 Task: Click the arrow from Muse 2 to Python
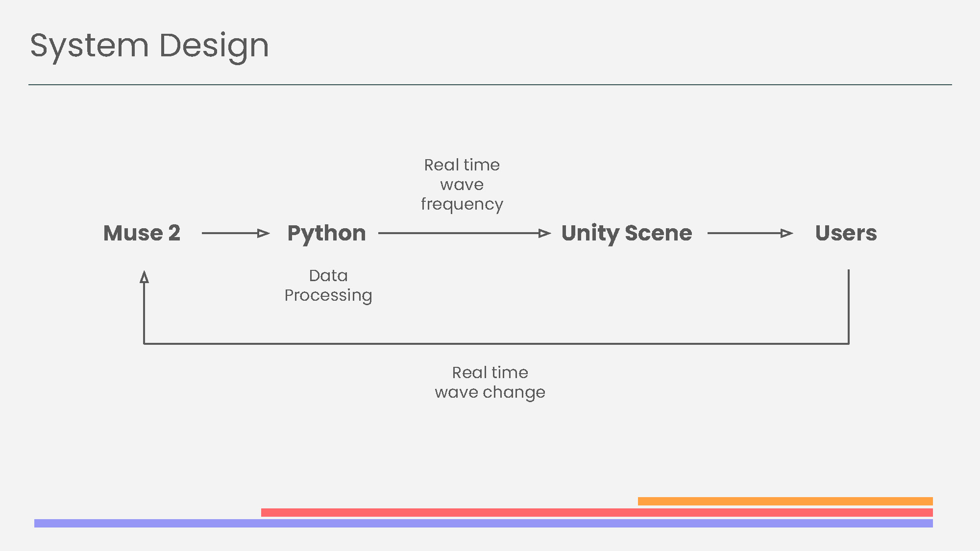235,233
